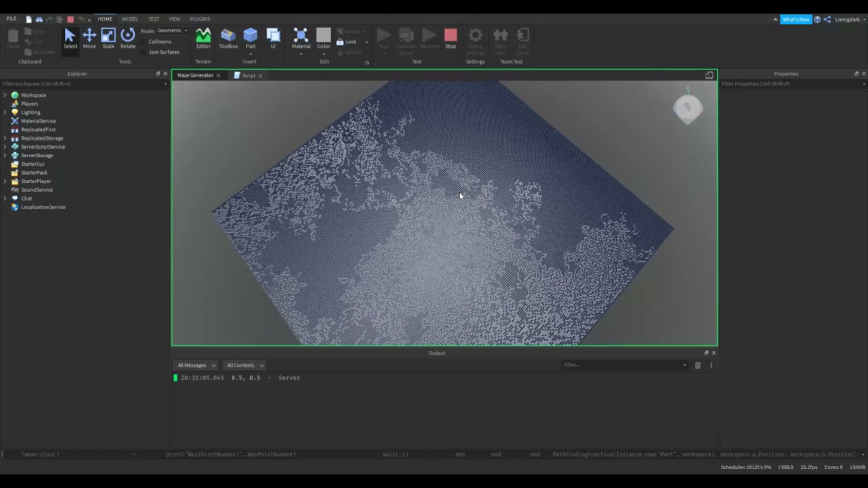Screen dimensions: 868x488
Task: Open the output Filter dropdown arrow
Action: point(684,365)
